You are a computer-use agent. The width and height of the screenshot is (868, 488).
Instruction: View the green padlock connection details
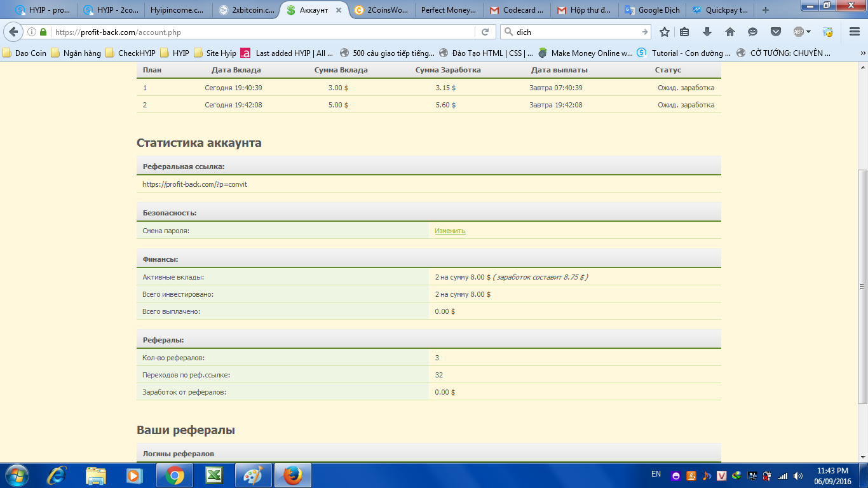point(43,32)
